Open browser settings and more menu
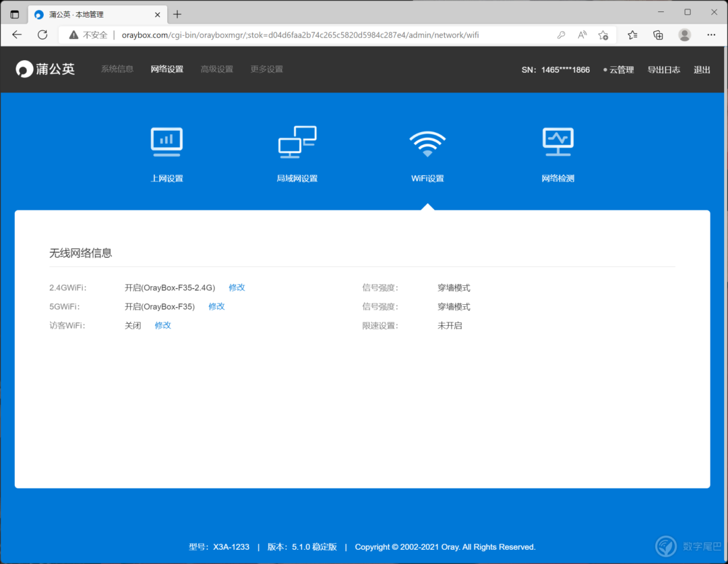This screenshot has width=728, height=564. [711, 35]
